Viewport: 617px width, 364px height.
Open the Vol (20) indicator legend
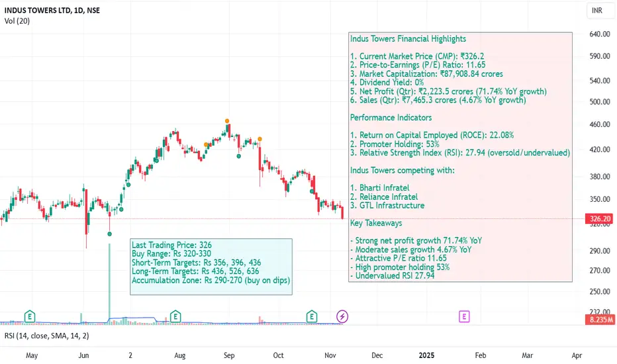tap(17, 21)
